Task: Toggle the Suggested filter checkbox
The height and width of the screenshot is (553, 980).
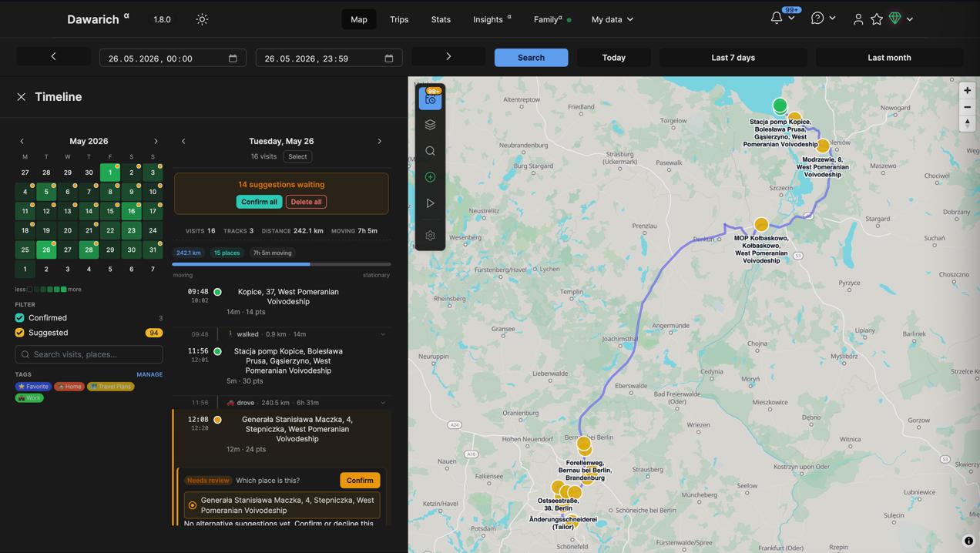Action: 20,333
